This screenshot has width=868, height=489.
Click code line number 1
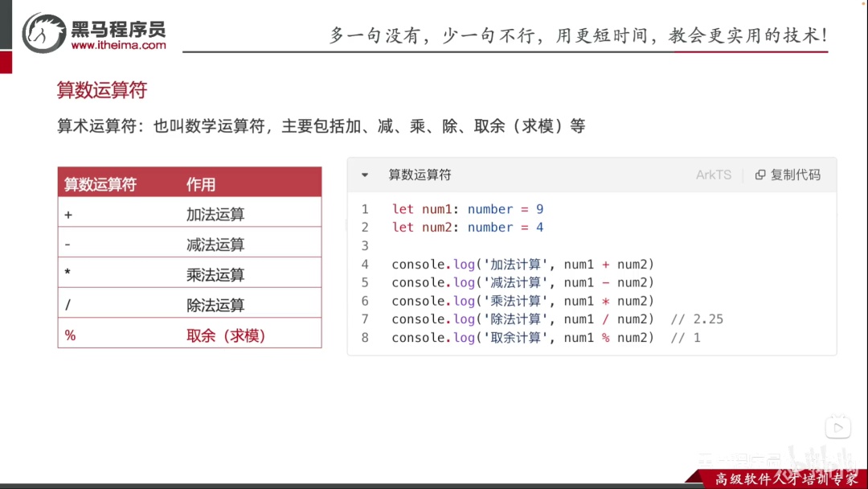coord(365,209)
